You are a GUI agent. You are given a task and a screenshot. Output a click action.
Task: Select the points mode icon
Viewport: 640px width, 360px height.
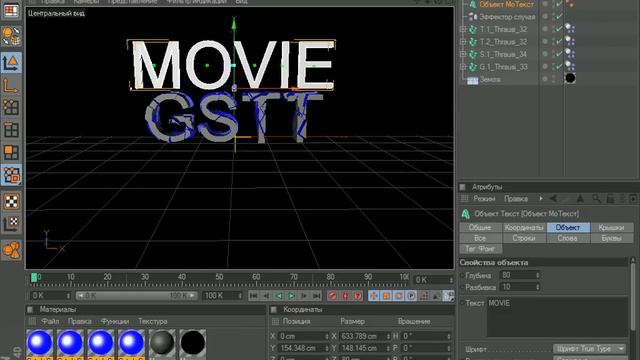click(11, 107)
